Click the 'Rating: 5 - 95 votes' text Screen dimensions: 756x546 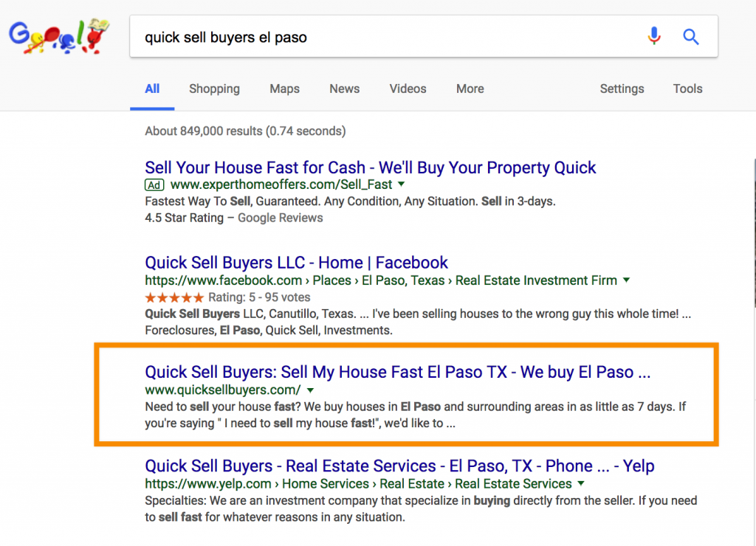(259, 297)
